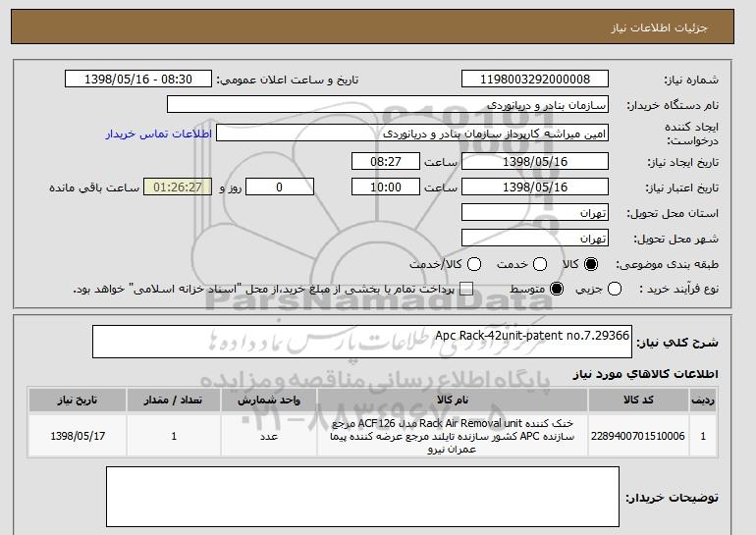The width and height of the screenshot is (756, 535).
Task: Click the remaining time countdown 01:26:27
Action: (x=178, y=187)
